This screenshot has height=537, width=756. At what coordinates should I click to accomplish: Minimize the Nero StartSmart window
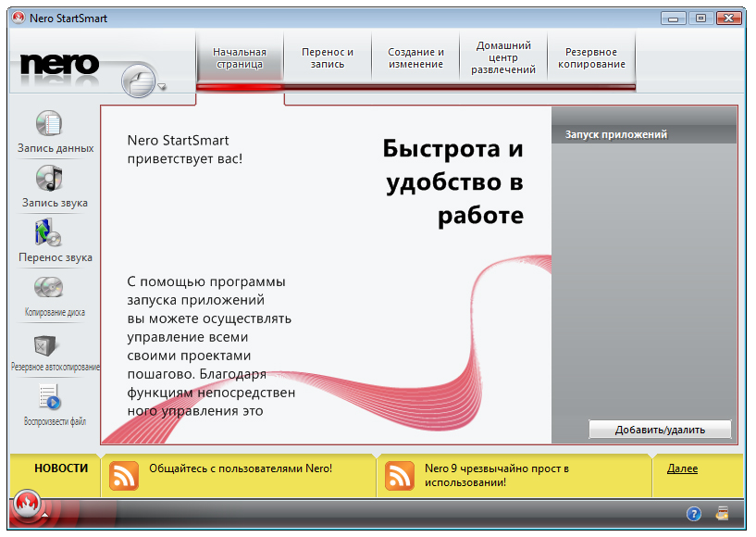pos(673,19)
